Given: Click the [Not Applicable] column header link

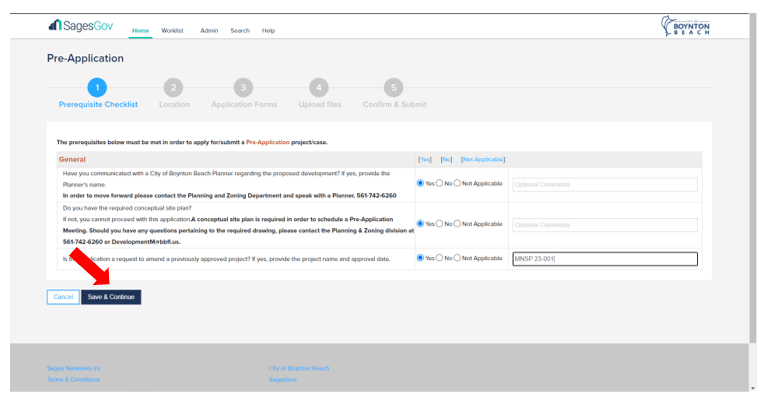Looking at the screenshot, I should [x=483, y=159].
